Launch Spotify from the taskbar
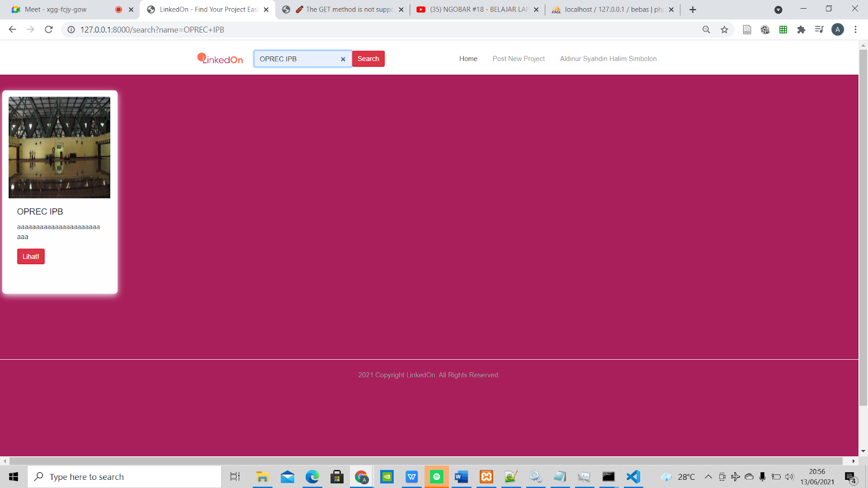This screenshot has height=488, width=868. [x=436, y=477]
